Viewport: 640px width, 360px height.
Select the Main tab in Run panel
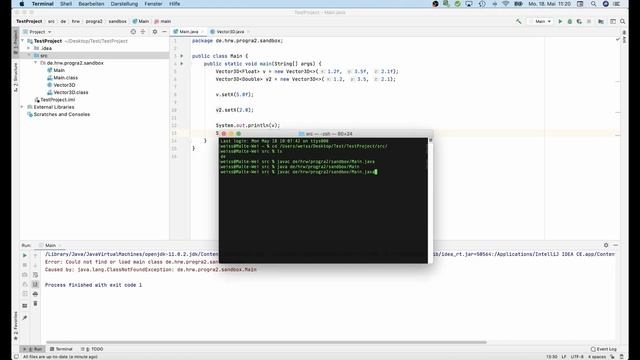point(50,245)
